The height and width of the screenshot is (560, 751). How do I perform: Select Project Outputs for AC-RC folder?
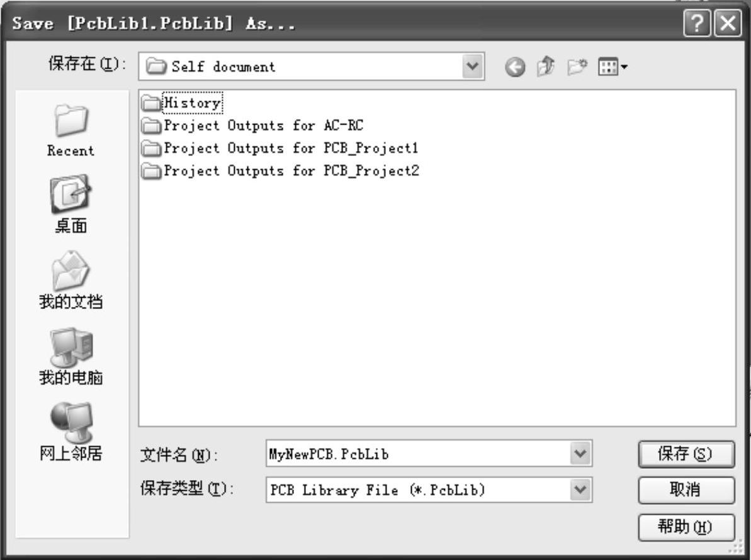(252, 125)
